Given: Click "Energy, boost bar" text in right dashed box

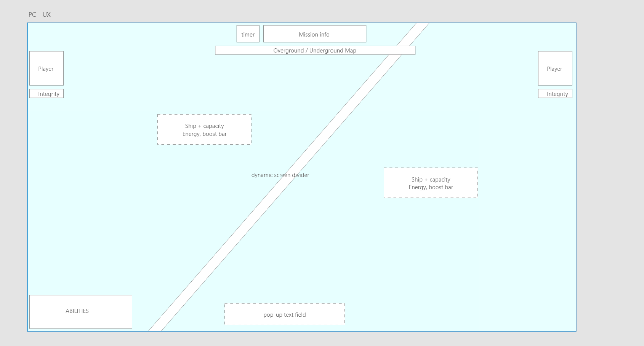Looking at the screenshot, I should point(431,187).
